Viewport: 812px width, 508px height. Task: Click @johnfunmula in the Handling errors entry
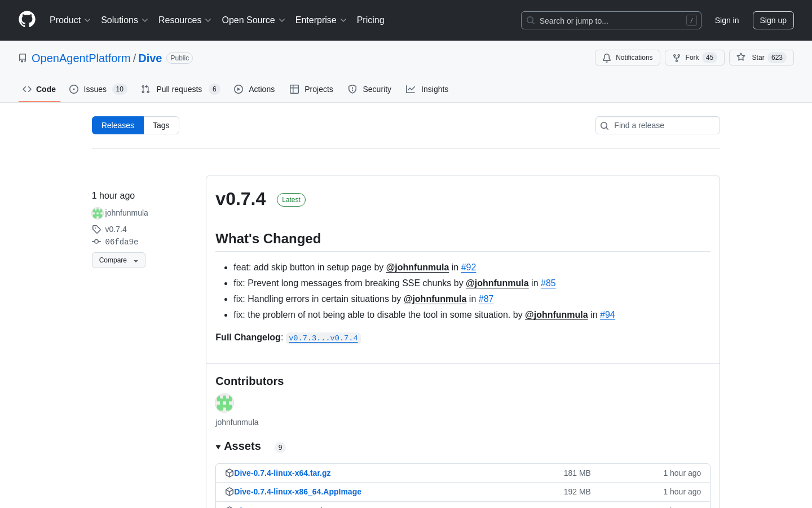click(435, 299)
